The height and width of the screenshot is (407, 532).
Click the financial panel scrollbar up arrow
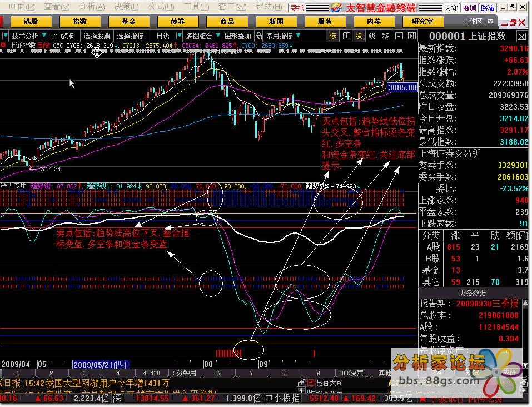[525, 302]
